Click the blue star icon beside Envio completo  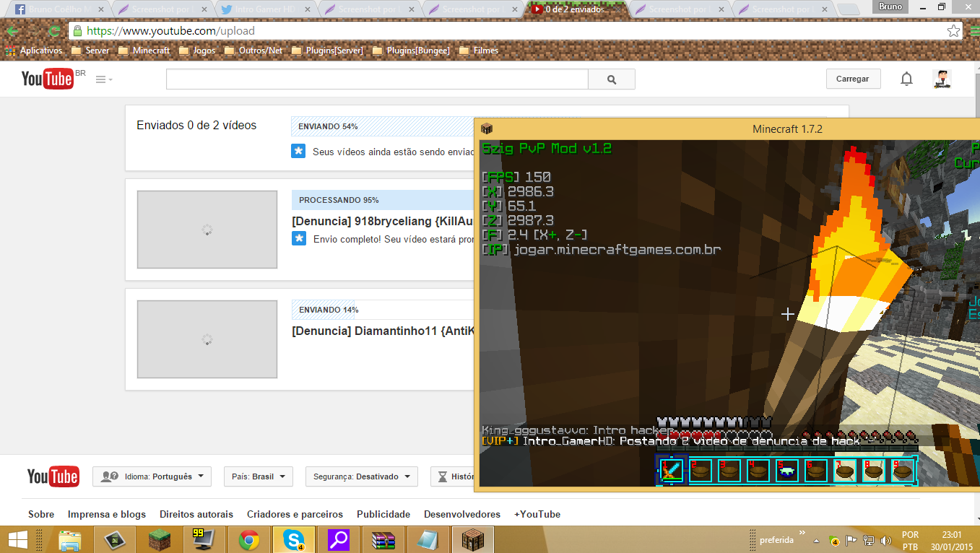[x=298, y=238]
